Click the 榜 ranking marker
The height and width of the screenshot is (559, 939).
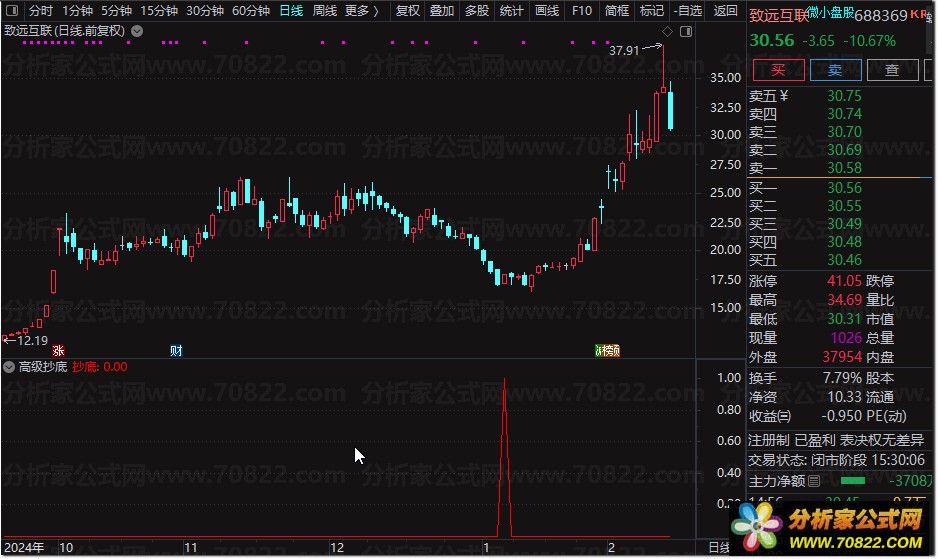pos(607,350)
